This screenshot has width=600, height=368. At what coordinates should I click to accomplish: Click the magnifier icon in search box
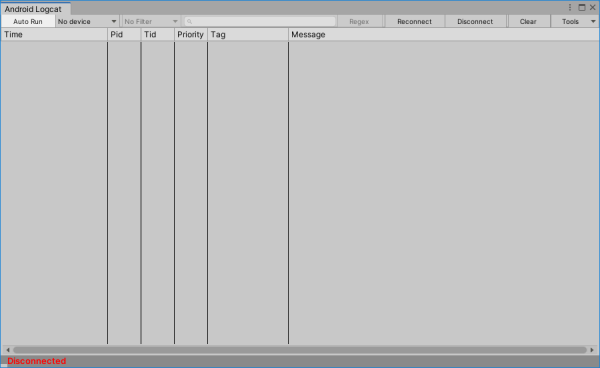(x=189, y=22)
